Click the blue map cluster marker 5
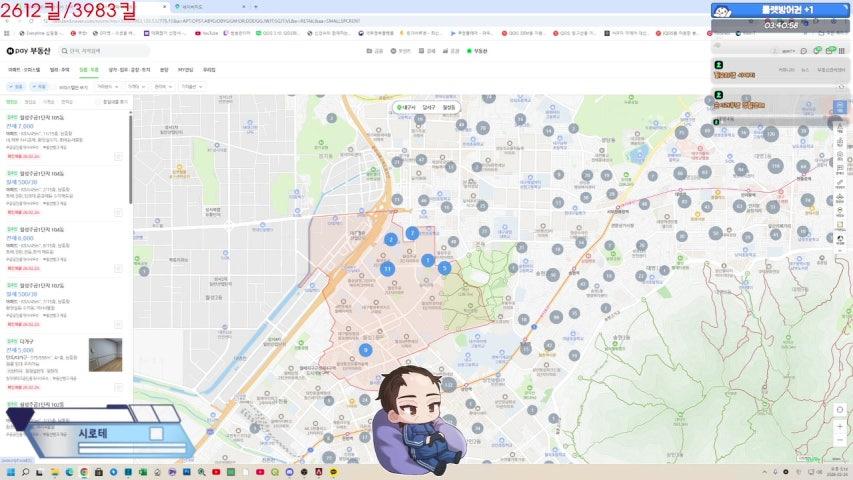Image resolution: width=853 pixels, height=480 pixels. (444, 268)
